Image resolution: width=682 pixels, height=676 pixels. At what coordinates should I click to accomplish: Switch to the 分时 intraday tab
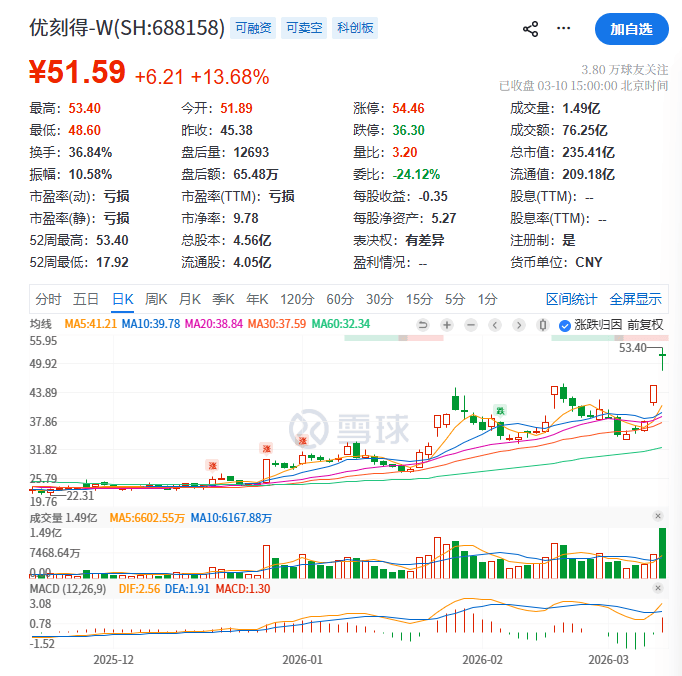coord(48,299)
